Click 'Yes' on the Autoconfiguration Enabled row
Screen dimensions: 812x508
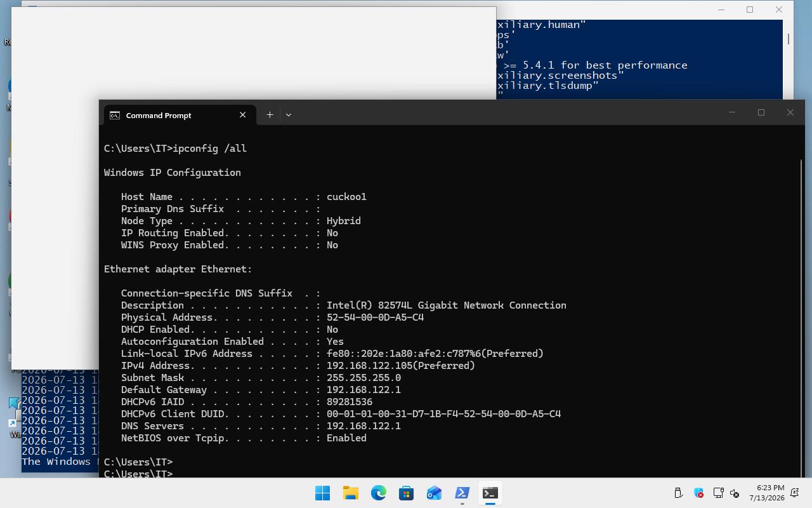[335, 342]
